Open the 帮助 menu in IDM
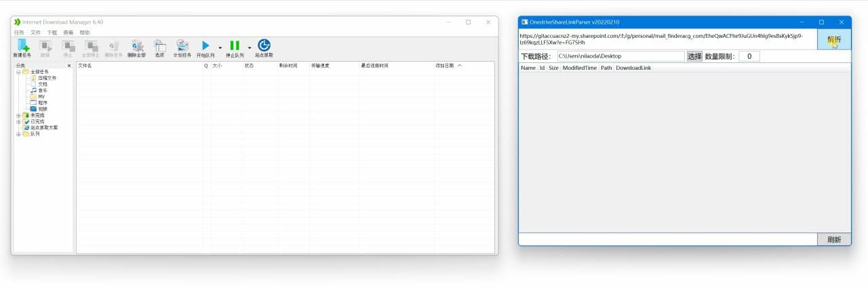868x288 pixels. [x=84, y=33]
